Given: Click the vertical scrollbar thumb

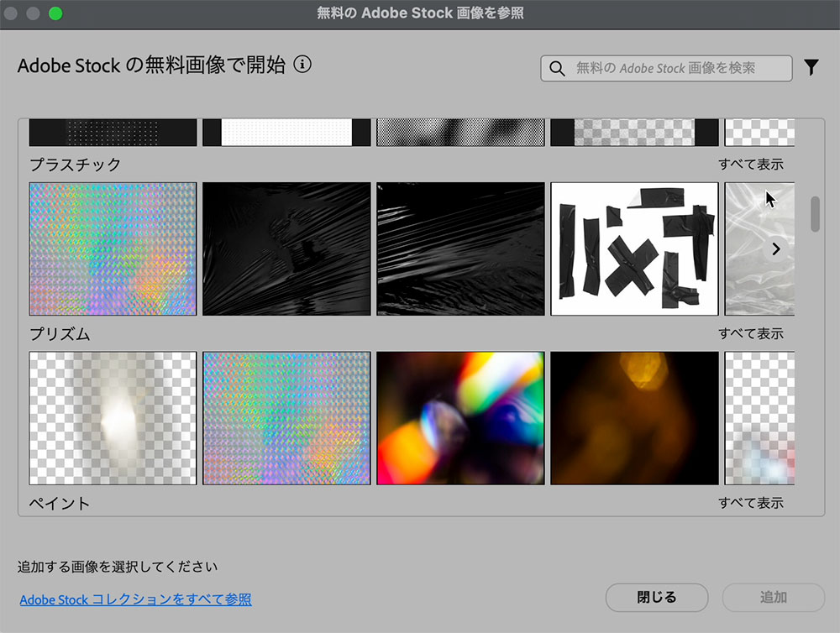Looking at the screenshot, I should [x=814, y=214].
